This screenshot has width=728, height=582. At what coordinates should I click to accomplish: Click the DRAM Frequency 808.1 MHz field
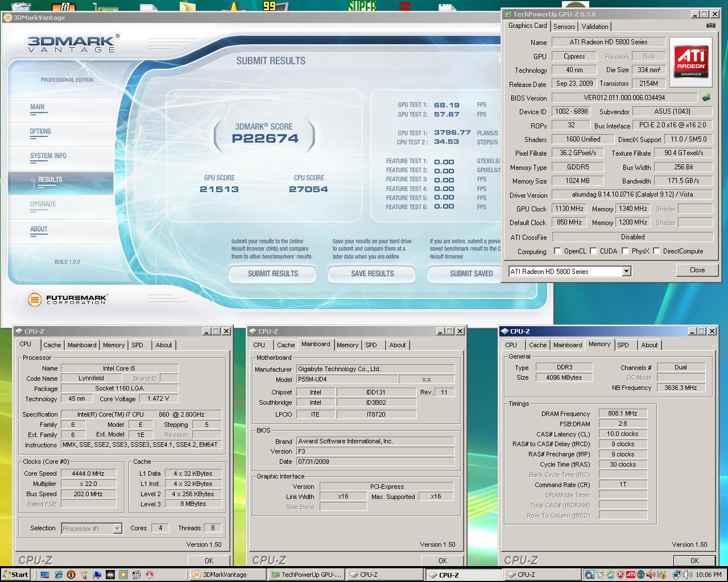pos(622,414)
